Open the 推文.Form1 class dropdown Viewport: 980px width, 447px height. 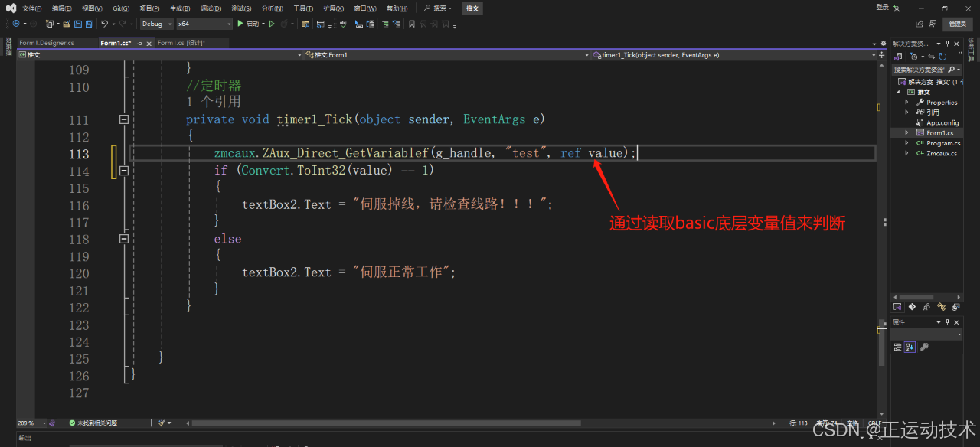click(447, 55)
